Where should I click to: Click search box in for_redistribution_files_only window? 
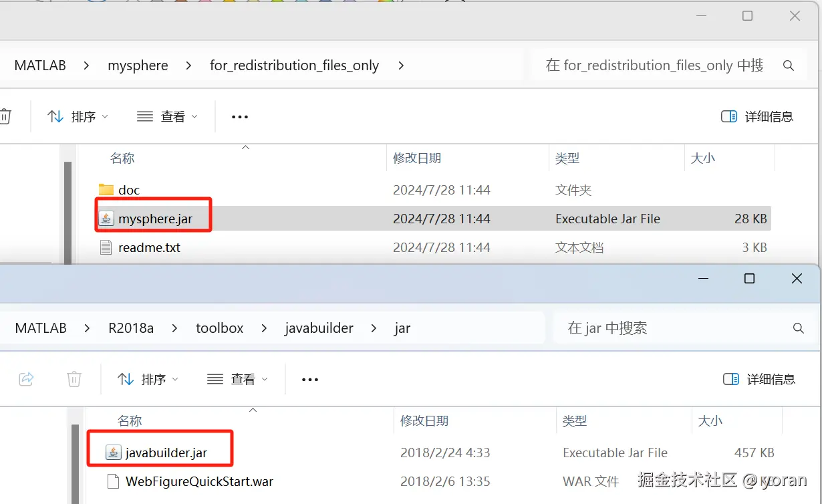click(668, 66)
